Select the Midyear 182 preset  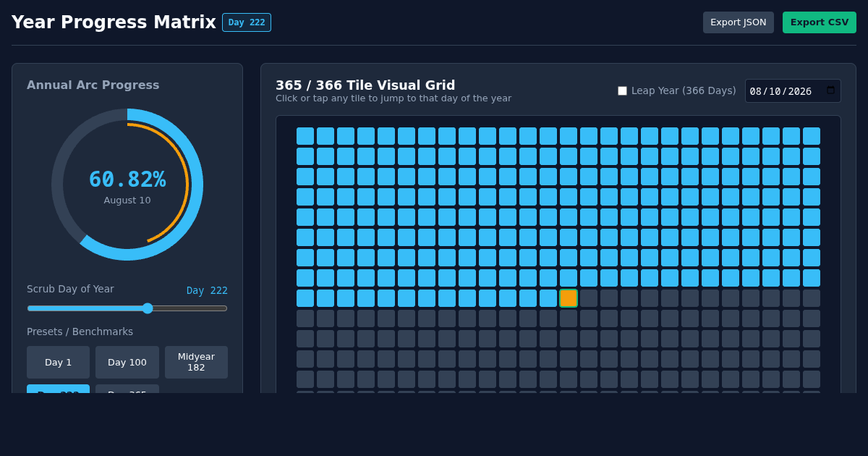[x=196, y=362]
